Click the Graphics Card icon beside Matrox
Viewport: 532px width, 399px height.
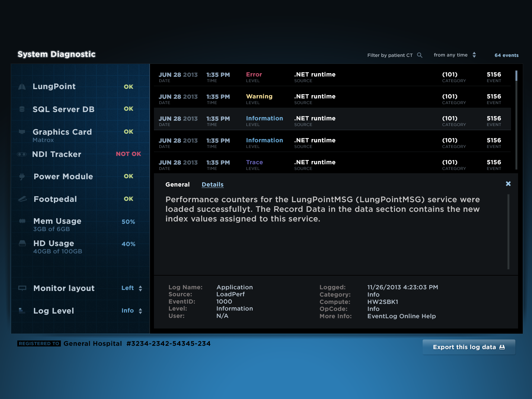(22, 132)
